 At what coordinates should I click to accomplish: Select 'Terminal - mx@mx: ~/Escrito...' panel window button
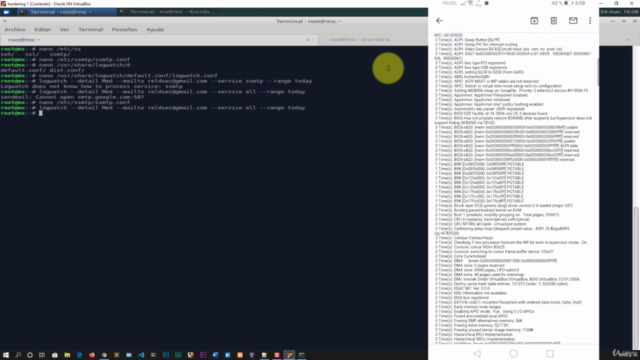coord(167,12)
